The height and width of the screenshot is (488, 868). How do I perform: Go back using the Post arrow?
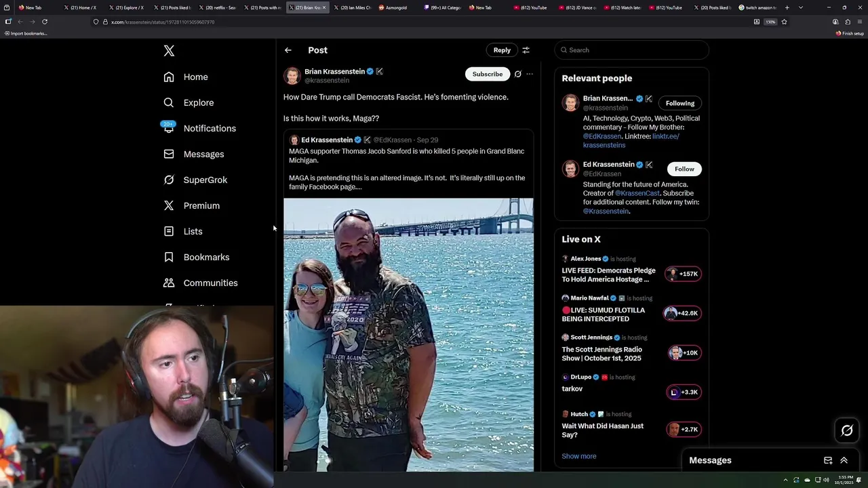(288, 50)
